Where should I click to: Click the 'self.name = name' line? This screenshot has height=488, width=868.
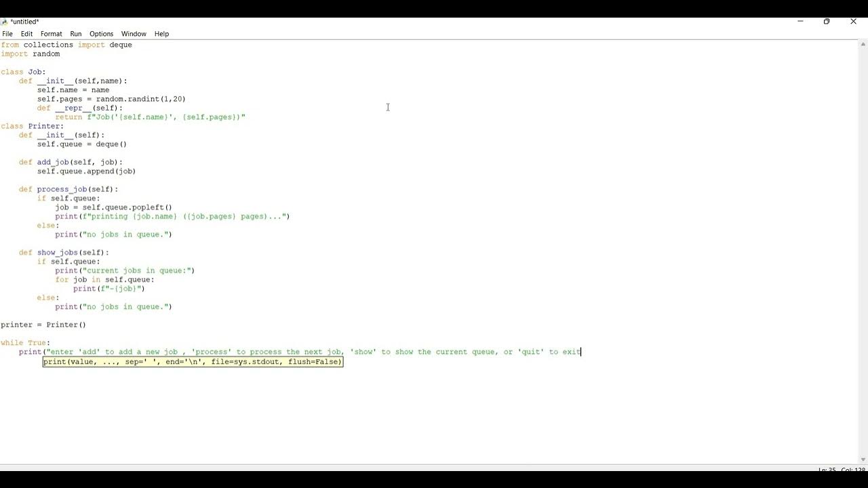[73, 90]
